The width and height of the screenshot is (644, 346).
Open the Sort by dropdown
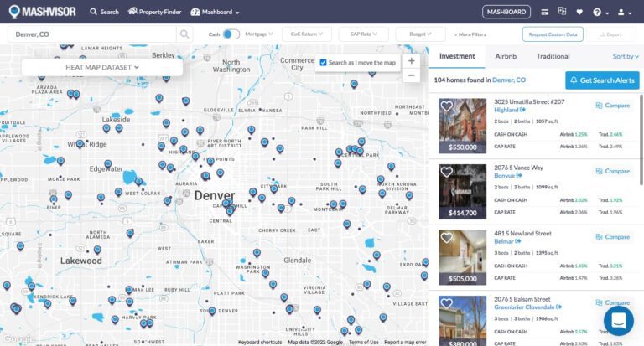click(625, 56)
